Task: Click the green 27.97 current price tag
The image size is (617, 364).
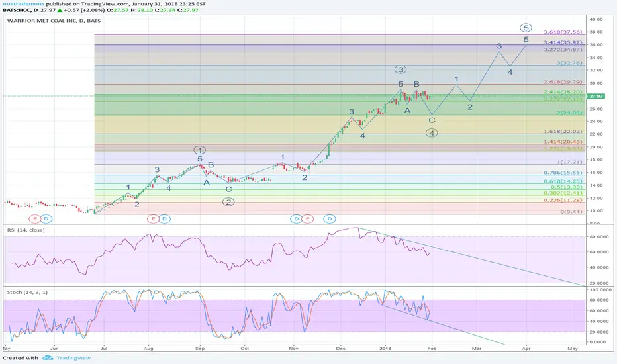Action: point(596,96)
